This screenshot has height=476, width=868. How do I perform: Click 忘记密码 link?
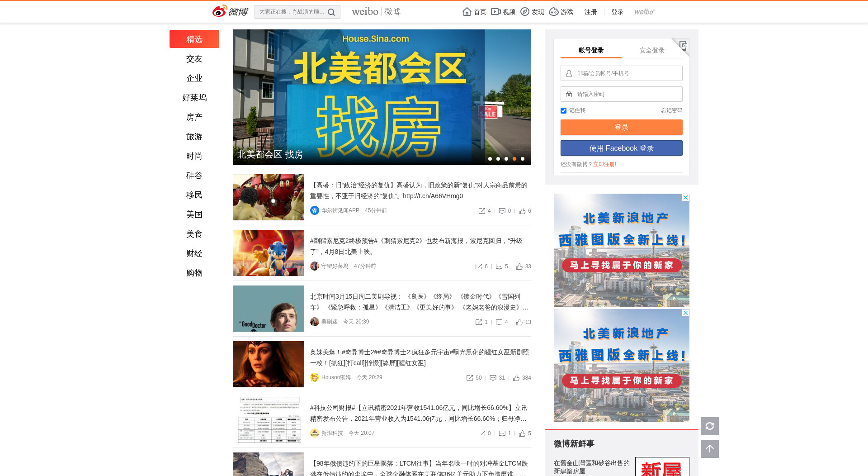pyautogui.click(x=671, y=110)
